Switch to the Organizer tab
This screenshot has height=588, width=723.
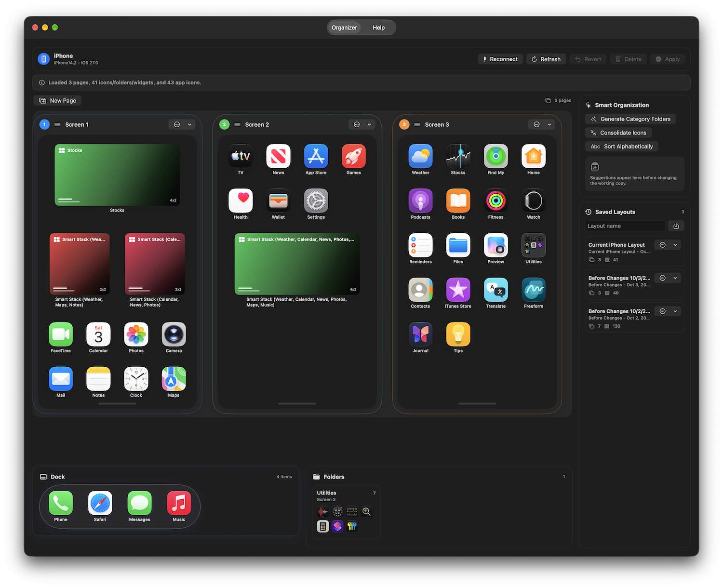coord(344,27)
